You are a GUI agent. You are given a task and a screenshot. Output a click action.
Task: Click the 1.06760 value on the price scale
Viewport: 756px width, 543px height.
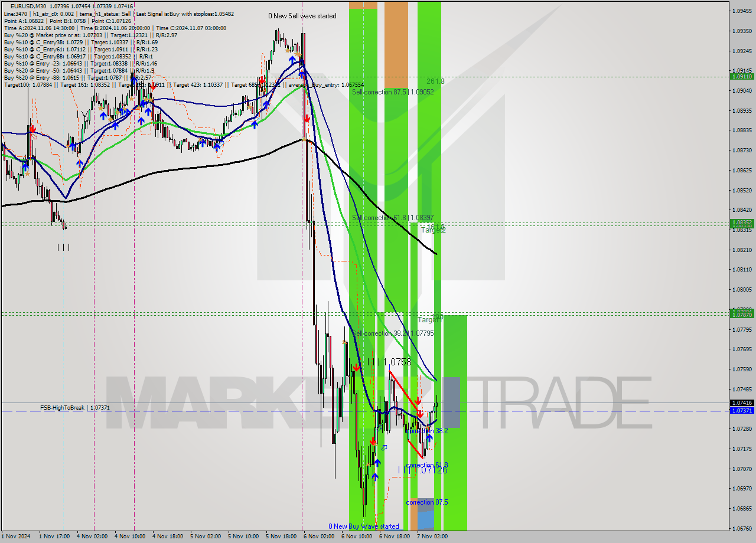click(x=742, y=528)
